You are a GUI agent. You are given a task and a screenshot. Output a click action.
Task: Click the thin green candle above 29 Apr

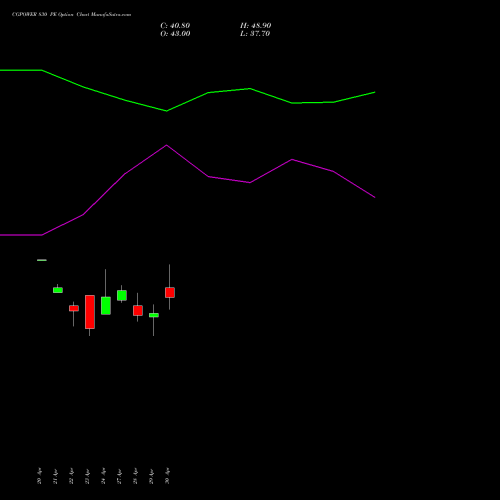[154, 315]
